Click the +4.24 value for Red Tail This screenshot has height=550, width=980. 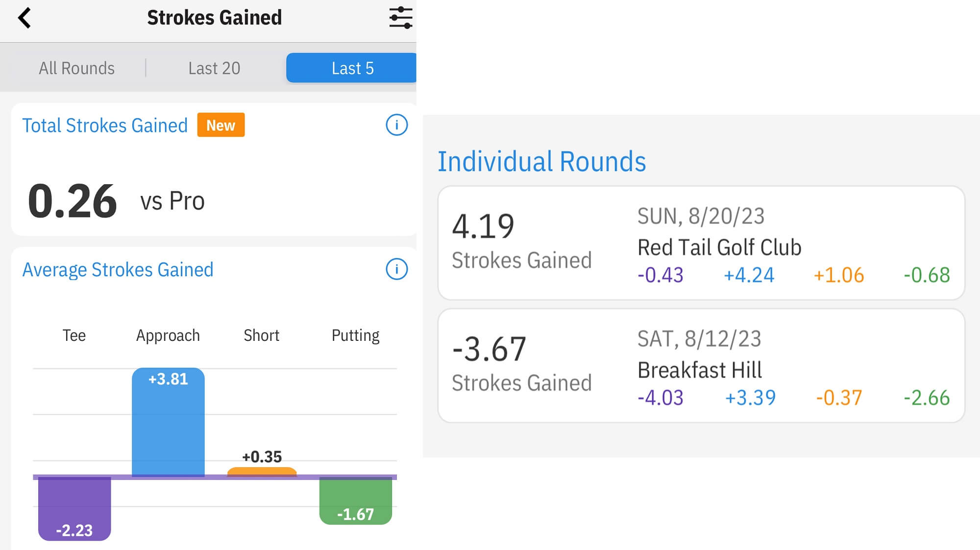tap(749, 275)
